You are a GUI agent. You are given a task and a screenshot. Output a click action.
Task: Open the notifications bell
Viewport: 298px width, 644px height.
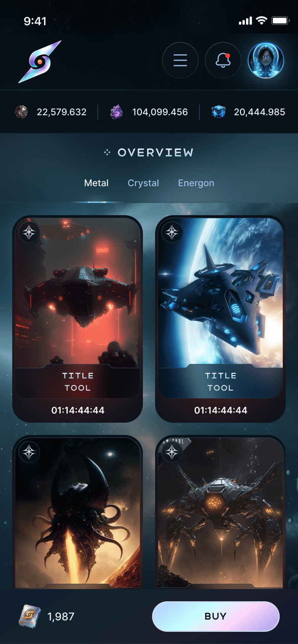pyautogui.click(x=223, y=60)
